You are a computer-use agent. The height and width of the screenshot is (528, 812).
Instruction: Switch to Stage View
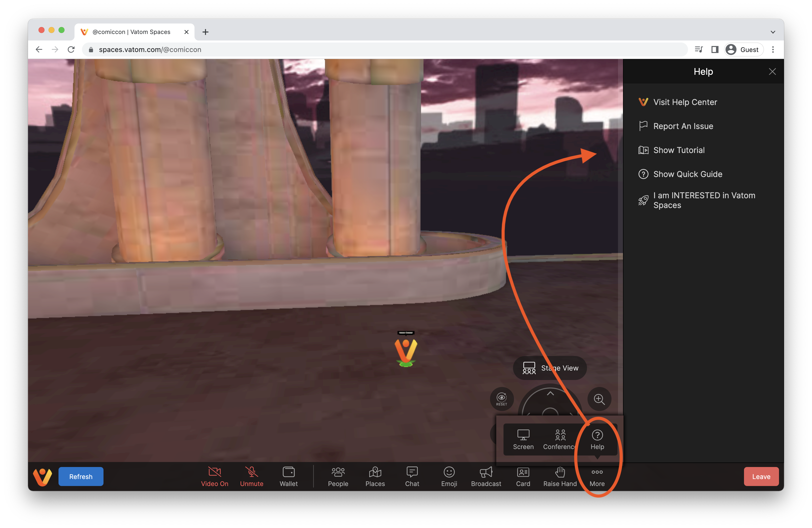550,368
